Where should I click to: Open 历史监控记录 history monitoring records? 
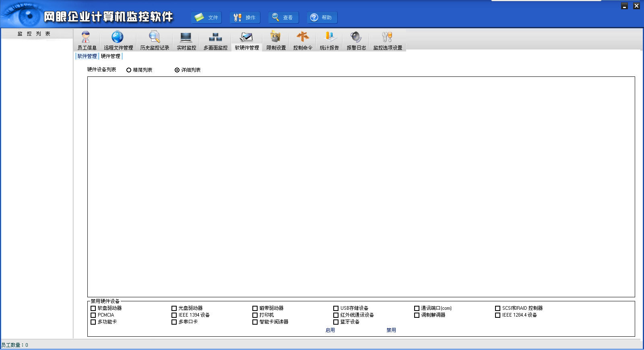click(x=155, y=40)
